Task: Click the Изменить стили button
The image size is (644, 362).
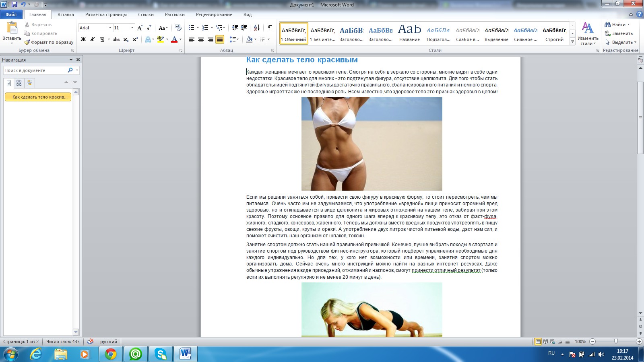Action: pyautogui.click(x=588, y=34)
